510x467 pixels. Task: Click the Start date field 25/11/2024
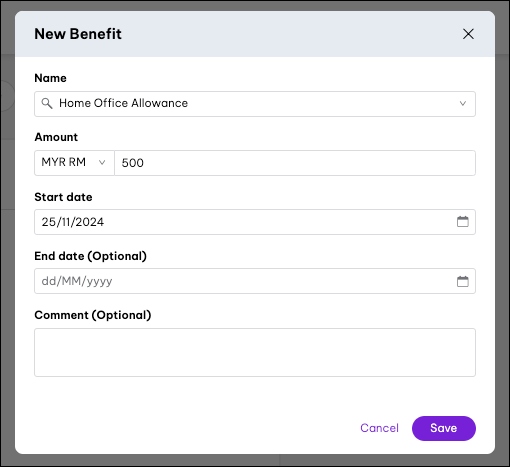[x=255, y=222]
